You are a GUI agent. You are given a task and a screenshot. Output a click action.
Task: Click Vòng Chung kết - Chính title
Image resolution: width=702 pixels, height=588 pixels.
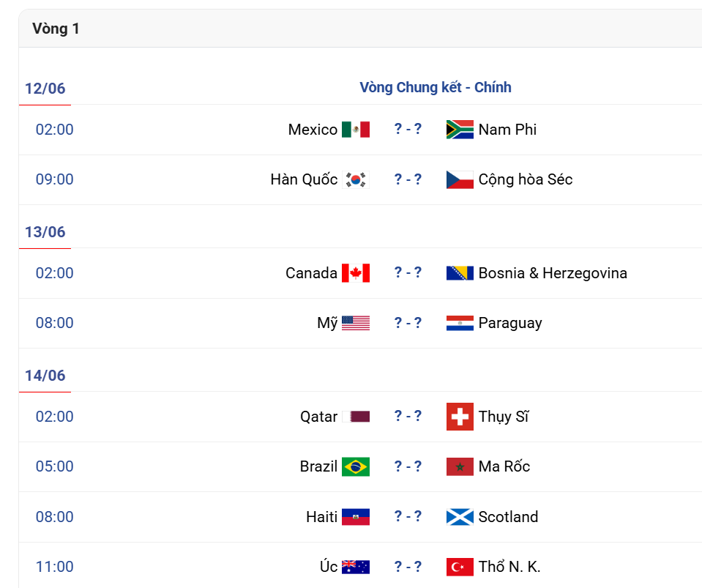pyautogui.click(x=436, y=87)
